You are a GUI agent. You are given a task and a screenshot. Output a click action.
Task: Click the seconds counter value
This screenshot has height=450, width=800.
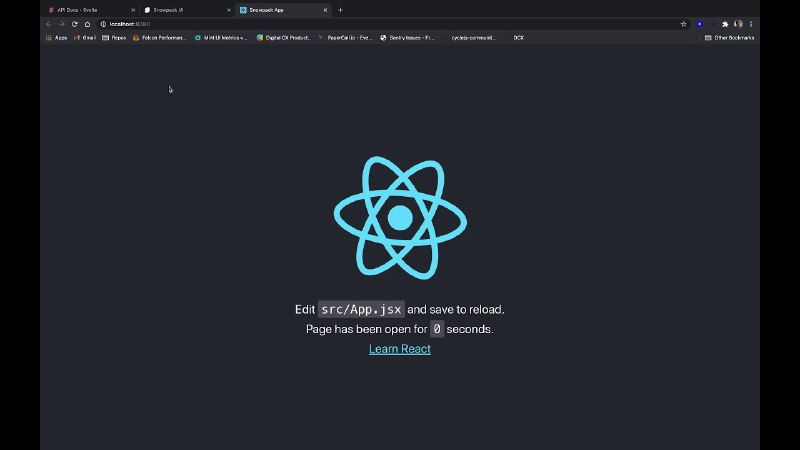click(437, 329)
